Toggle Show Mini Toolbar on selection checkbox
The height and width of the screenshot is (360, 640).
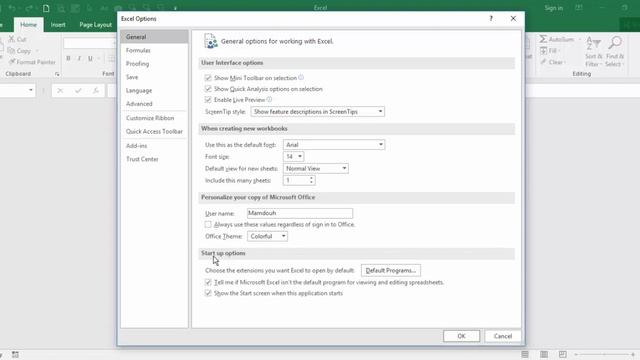[x=208, y=78]
